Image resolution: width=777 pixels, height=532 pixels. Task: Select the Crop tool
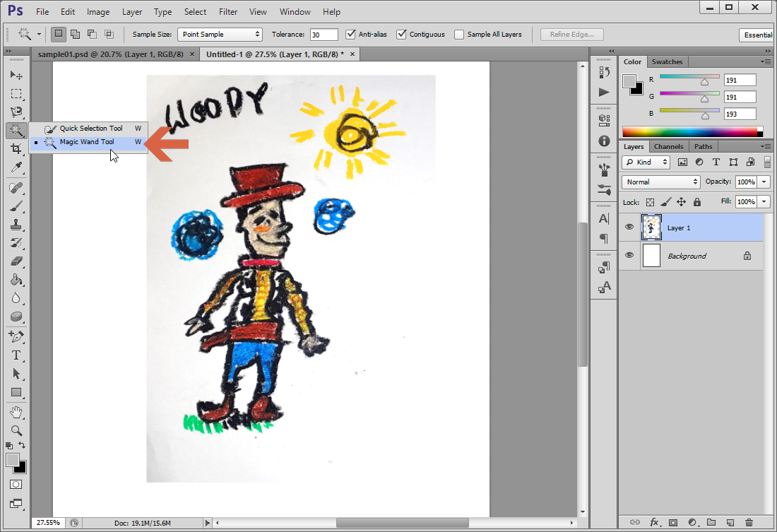(x=16, y=149)
